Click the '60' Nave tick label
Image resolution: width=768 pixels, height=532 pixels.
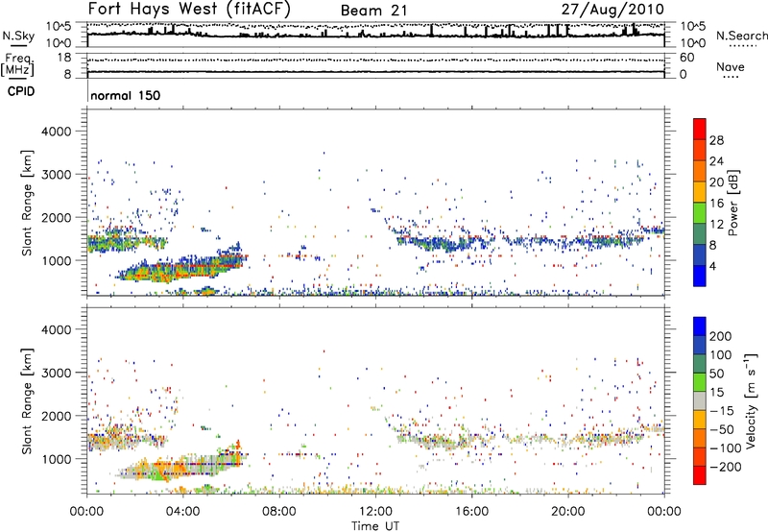[x=687, y=58]
